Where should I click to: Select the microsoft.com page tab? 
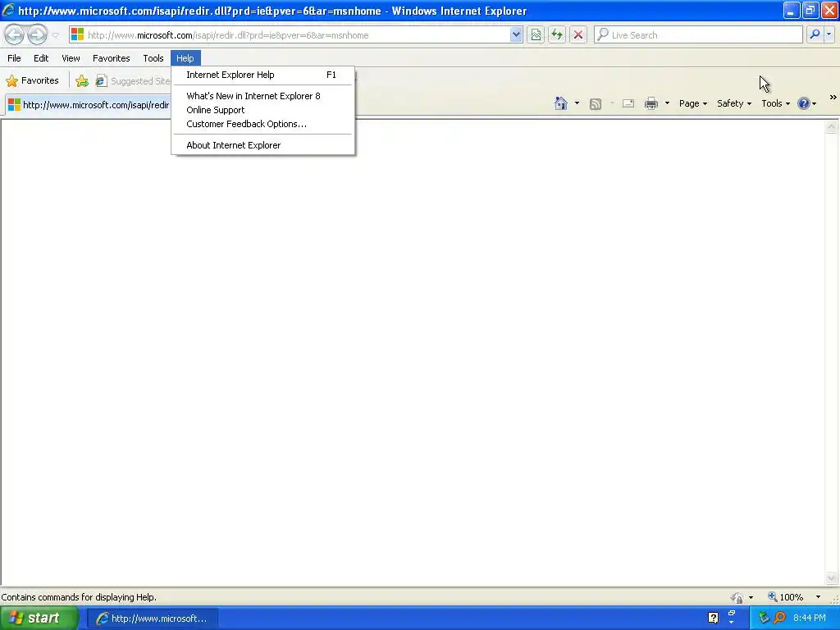(x=89, y=104)
